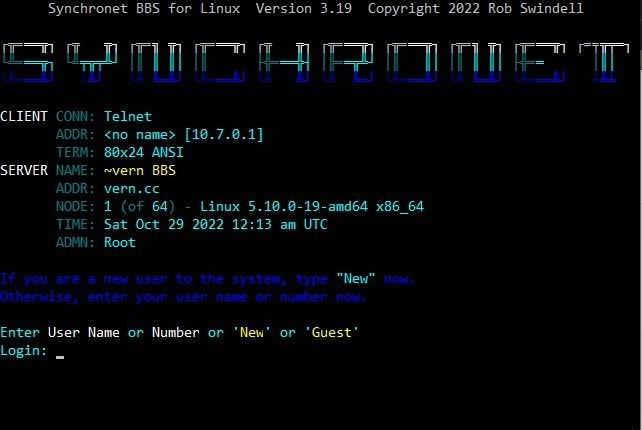Click the 'If you are a new user' line
The height and width of the screenshot is (430, 642).
click(x=208, y=279)
